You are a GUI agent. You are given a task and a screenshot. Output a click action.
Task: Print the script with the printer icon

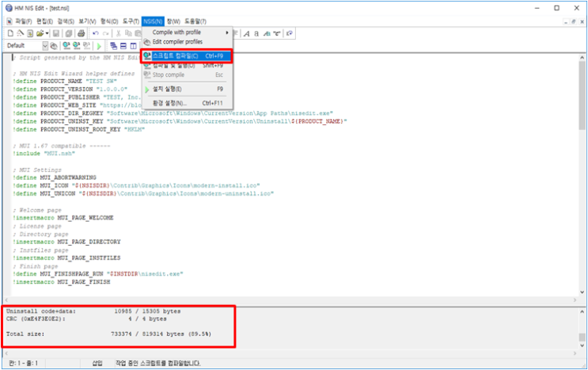[x=81, y=33]
